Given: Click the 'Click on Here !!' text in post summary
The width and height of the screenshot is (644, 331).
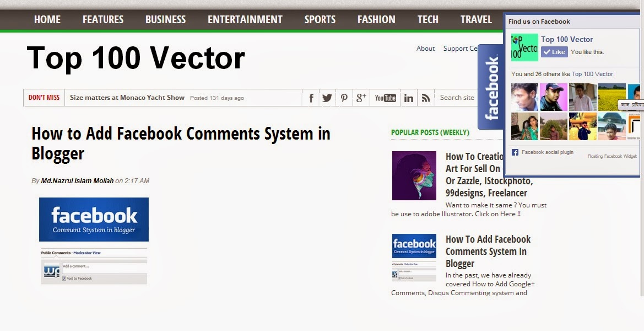Looking at the screenshot, I should tap(497, 214).
